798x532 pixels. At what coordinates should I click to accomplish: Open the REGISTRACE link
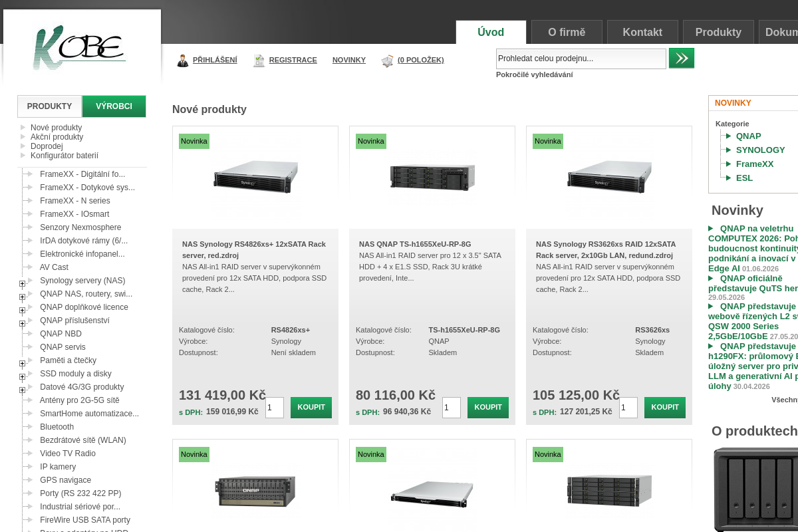point(293,60)
